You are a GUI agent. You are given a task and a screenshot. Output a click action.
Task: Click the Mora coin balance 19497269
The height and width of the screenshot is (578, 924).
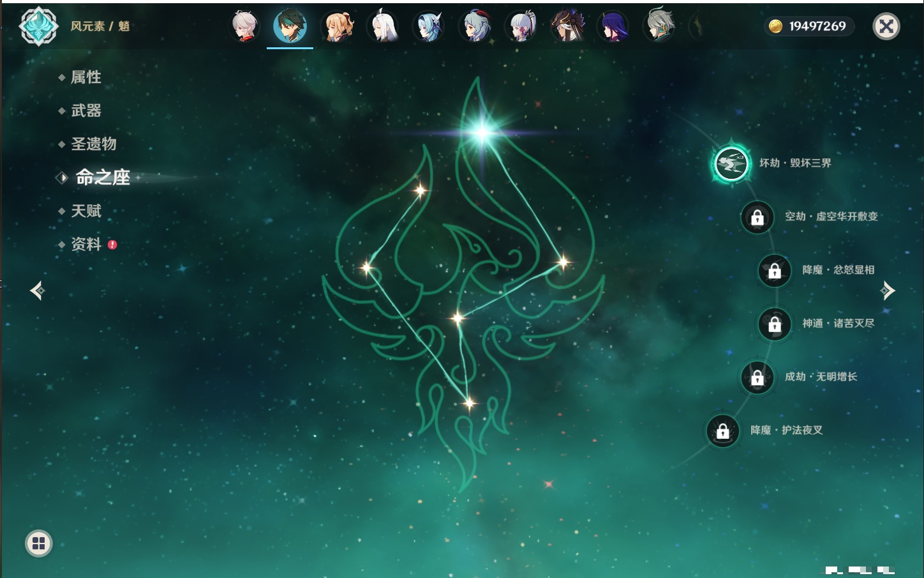point(809,26)
